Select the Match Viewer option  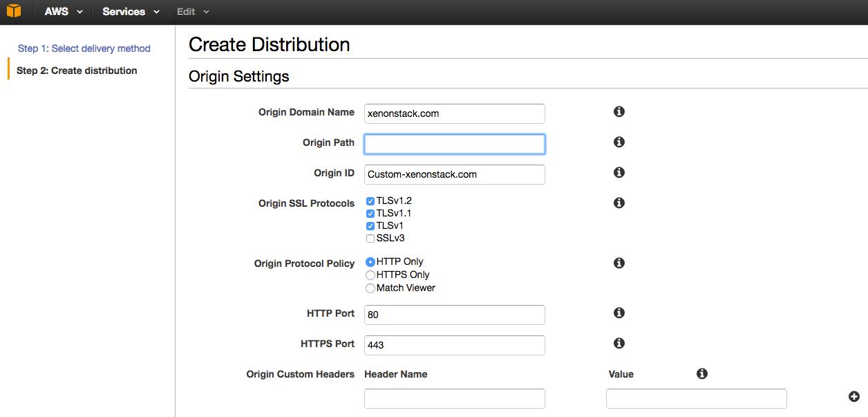pos(370,288)
